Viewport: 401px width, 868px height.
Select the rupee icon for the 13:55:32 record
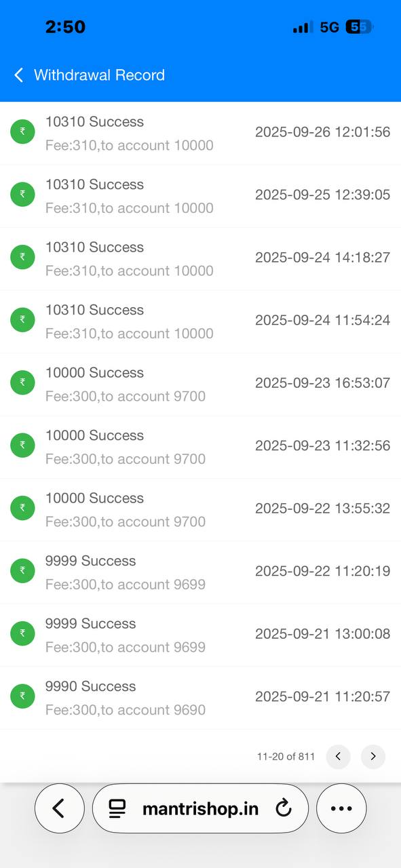22,507
